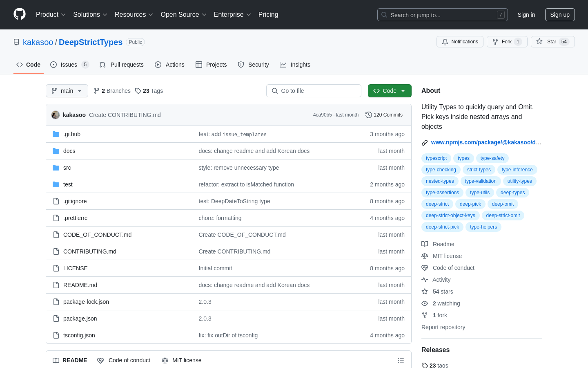The width and height of the screenshot is (588, 368).
Task: Open kakasoo's avatar in the commit row
Action: pyautogui.click(x=56, y=115)
